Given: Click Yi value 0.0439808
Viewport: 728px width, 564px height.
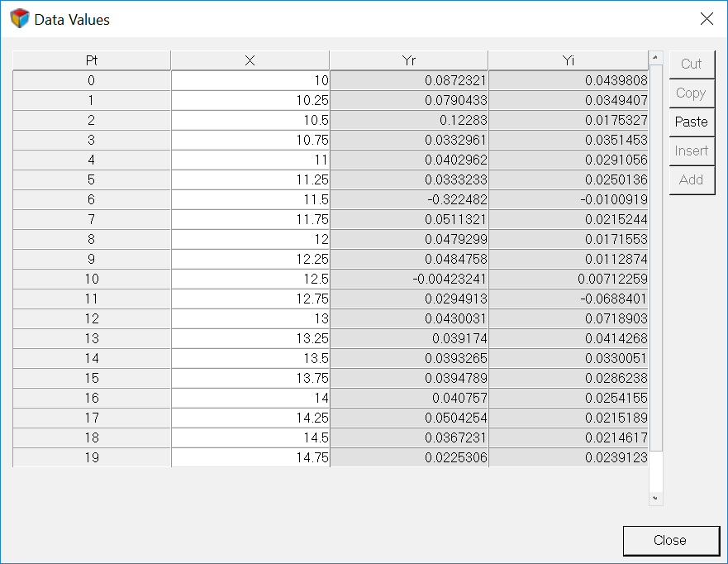Looking at the screenshot, I should tap(569, 80).
